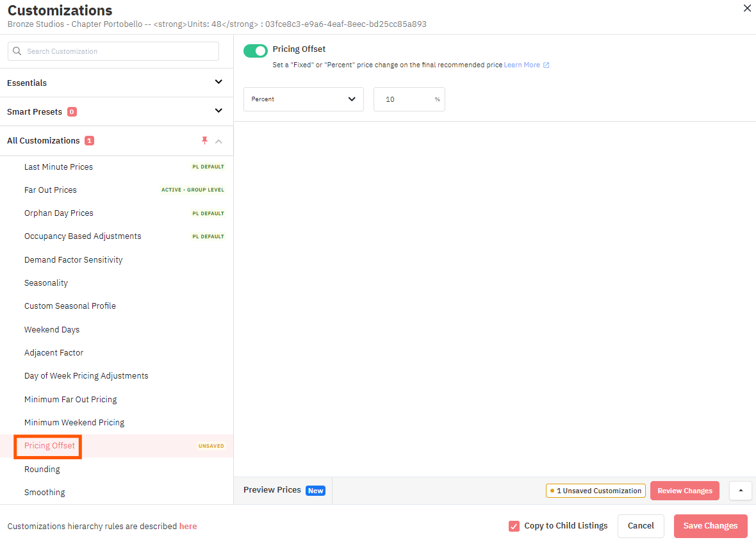
Task: Click the ACTIVE - GROUP LEVEL tag
Action: (193, 190)
